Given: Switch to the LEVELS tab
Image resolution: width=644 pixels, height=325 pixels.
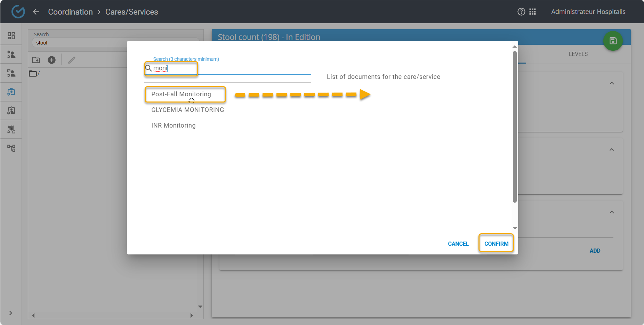Looking at the screenshot, I should (578, 54).
